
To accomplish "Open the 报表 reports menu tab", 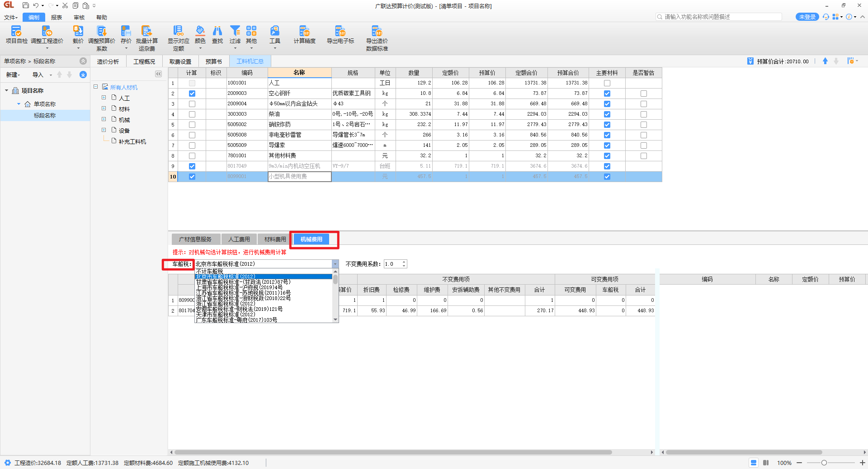I will coord(57,17).
